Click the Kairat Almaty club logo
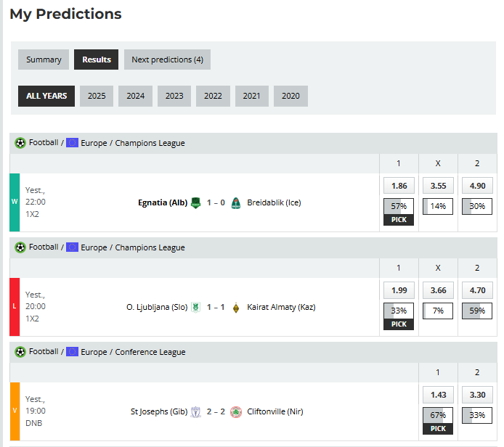Viewport: 504px width, 447px height. [x=235, y=308]
